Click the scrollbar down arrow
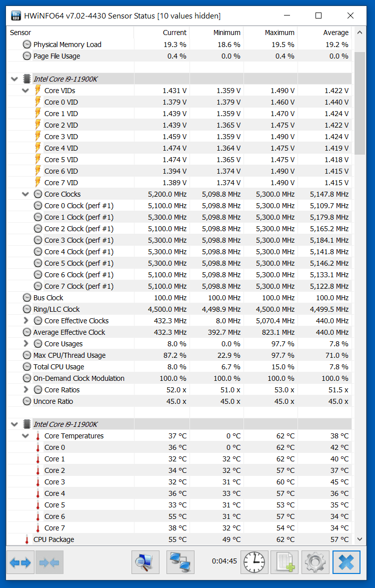 click(359, 539)
